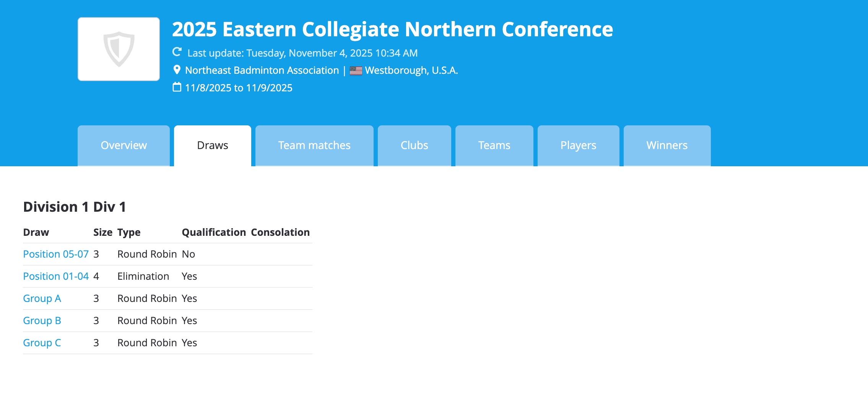Click Northeast Badminton Association organizer text
868x412 pixels.
coord(262,70)
